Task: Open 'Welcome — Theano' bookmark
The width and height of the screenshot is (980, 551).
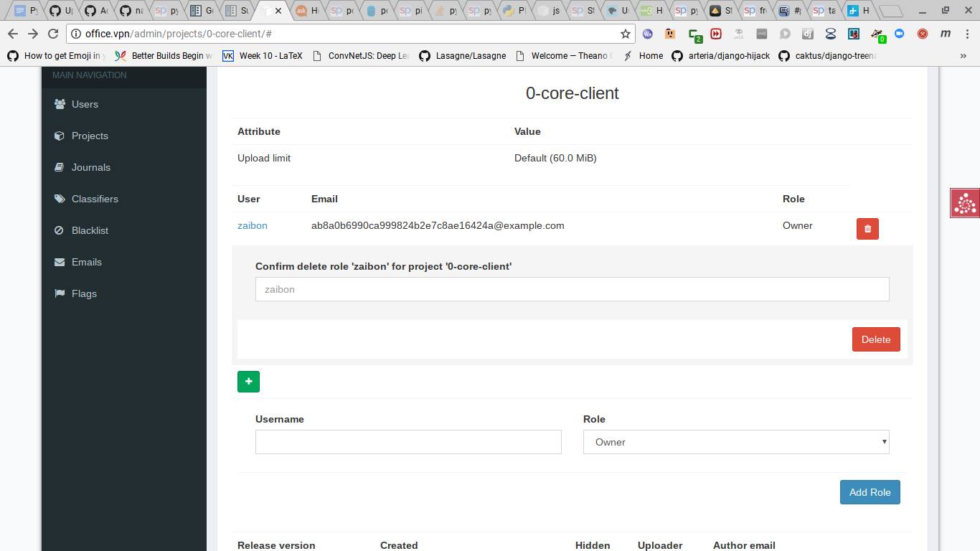Action: tap(563, 55)
